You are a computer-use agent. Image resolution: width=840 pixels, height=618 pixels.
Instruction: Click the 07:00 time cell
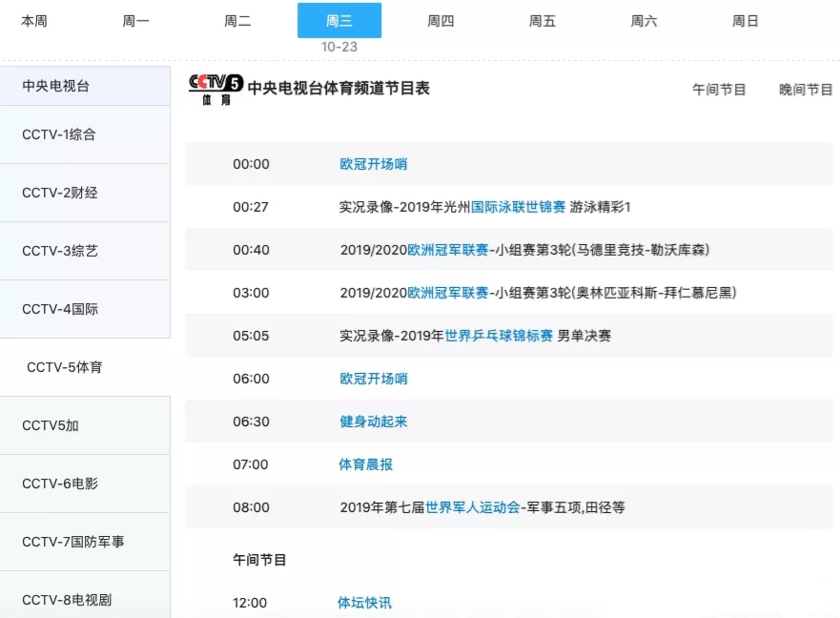click(x=251, y=464)
